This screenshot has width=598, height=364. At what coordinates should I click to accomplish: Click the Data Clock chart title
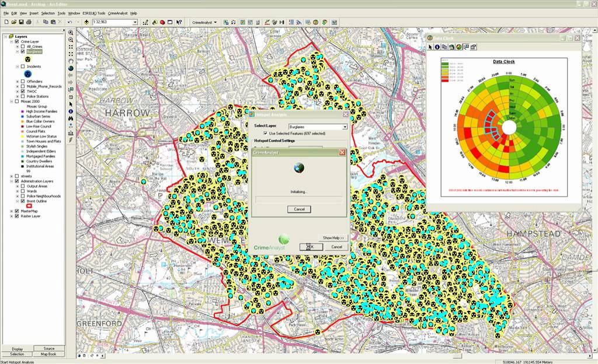point(504,61)
